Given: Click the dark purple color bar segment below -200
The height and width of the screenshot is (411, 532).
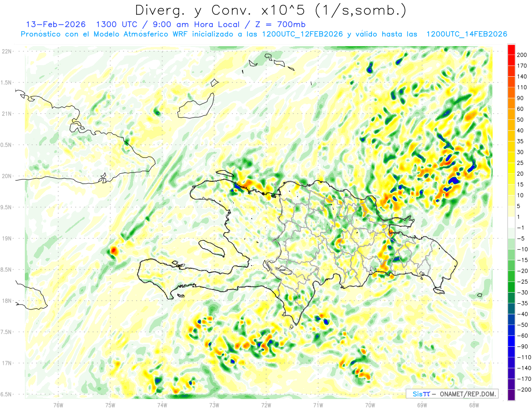Looking at the screenshot, I should (511, 395).
